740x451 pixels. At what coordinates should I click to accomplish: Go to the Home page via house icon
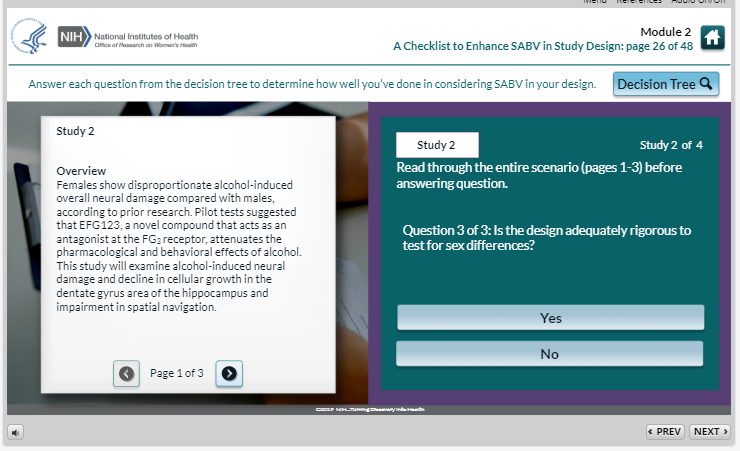[712, 38]
